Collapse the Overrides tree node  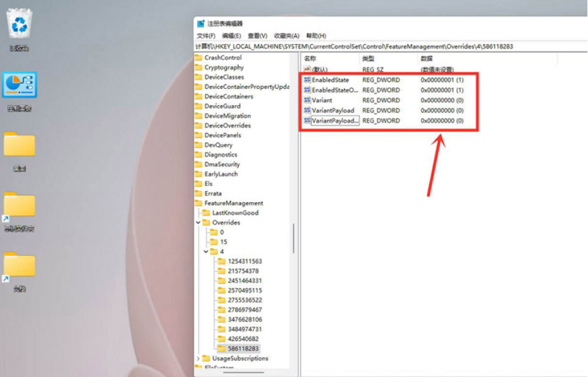[199, 223]
